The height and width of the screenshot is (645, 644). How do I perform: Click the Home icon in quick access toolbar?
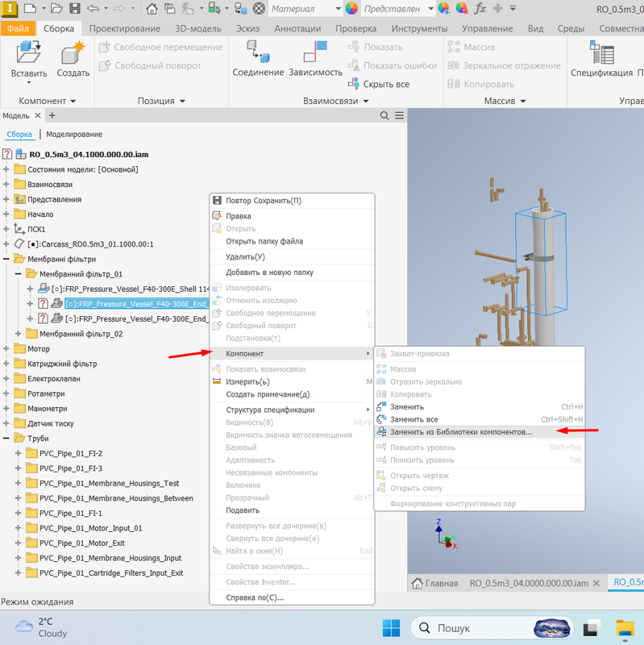[152, 8]
